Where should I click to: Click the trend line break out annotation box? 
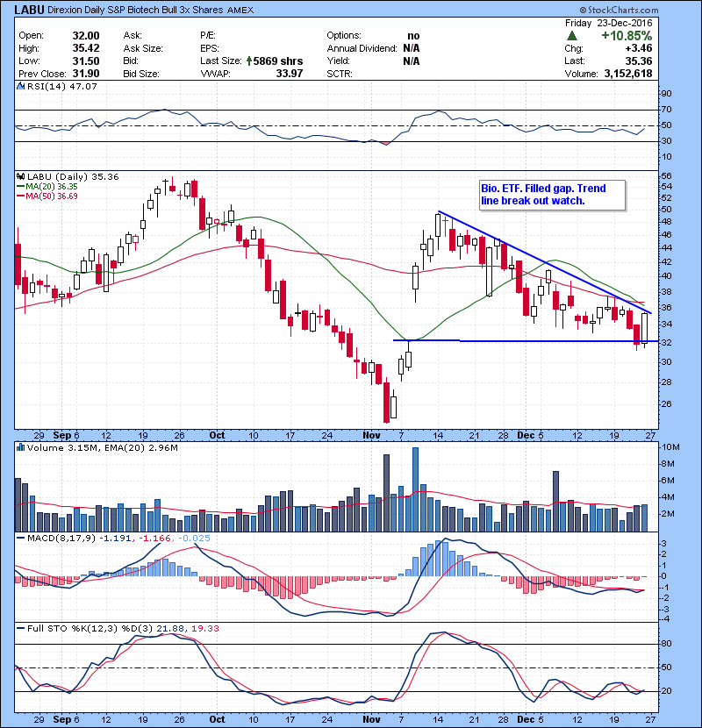click(553, 195)
